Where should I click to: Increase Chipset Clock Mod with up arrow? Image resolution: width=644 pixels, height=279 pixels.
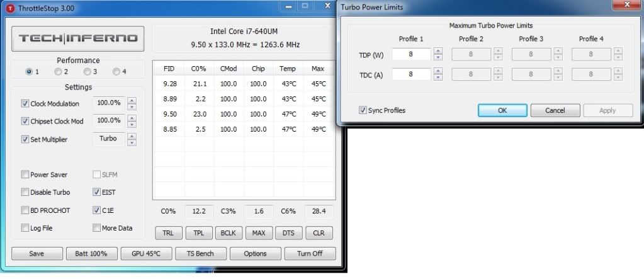(132, 118)
